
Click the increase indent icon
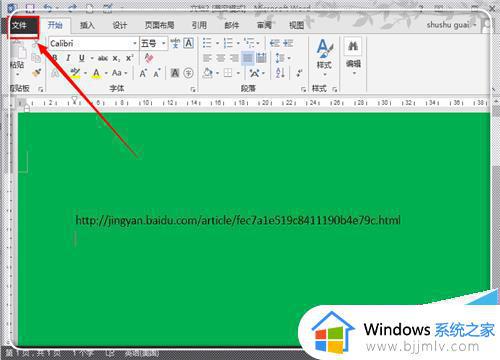288,43
